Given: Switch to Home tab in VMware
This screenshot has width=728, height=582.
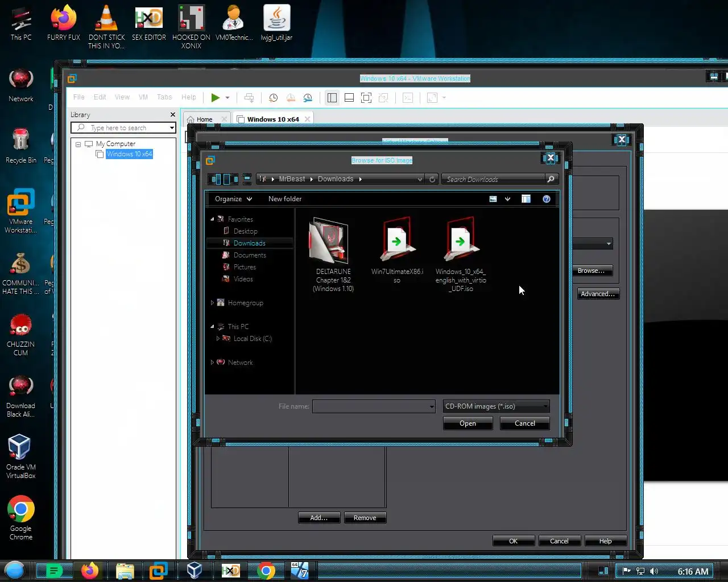Looking at the screenshot, I should pyautogui.click(x=205, y=119).
